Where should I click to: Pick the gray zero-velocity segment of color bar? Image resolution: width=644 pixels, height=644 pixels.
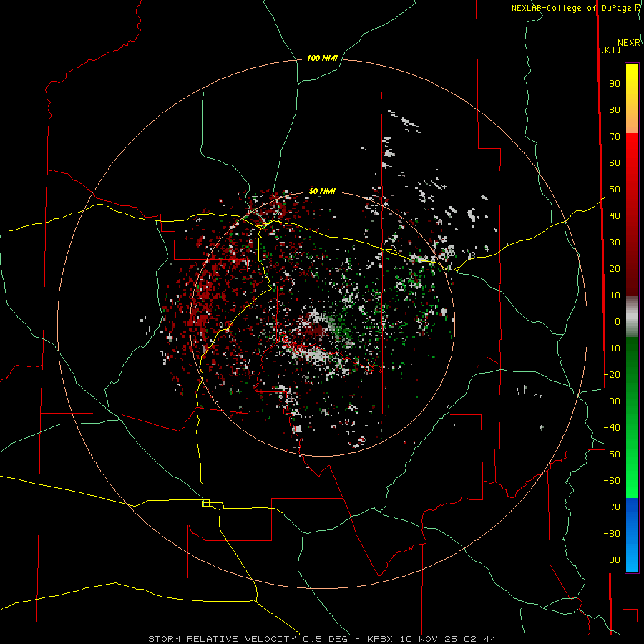click(632, 317)
